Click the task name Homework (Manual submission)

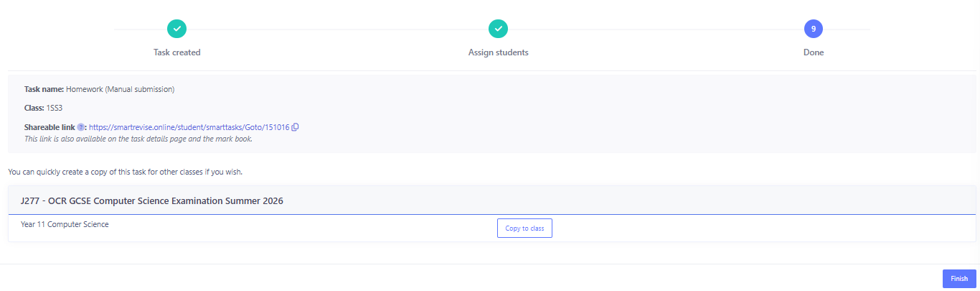pos(120,90)
